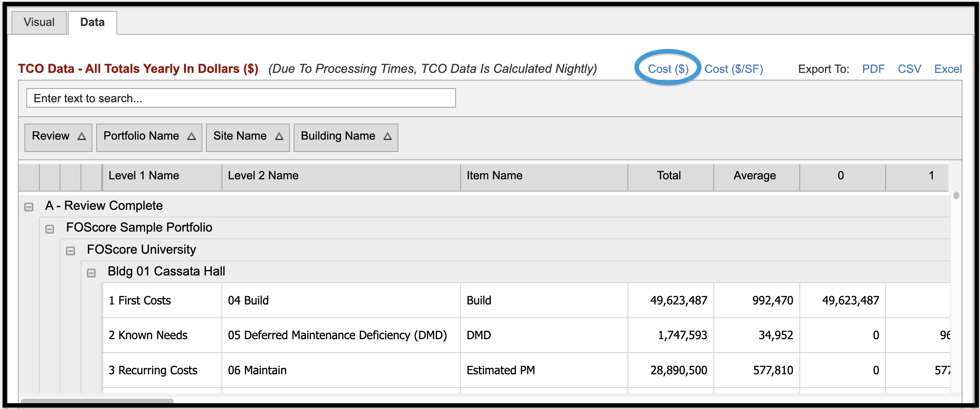Screen dimensions: 980x409
Task: Click the vertical scrollbar thumb
Action: (956, 195)
